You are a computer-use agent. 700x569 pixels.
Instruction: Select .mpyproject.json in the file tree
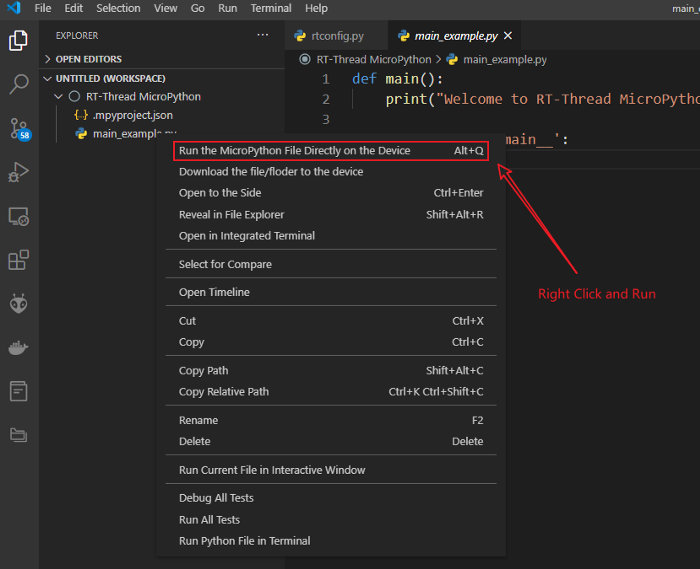tap(133, 115)
